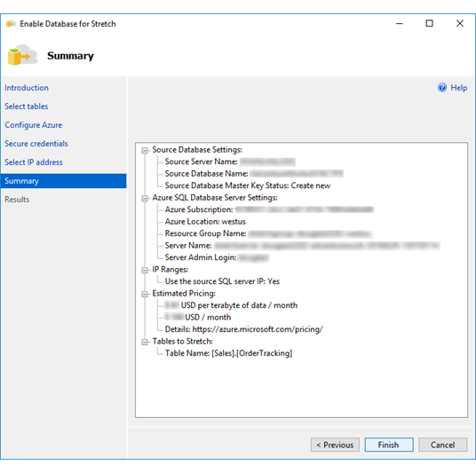Open the Secure credentials step
This screenshot has height=473, width=476.
click(36, 144)
